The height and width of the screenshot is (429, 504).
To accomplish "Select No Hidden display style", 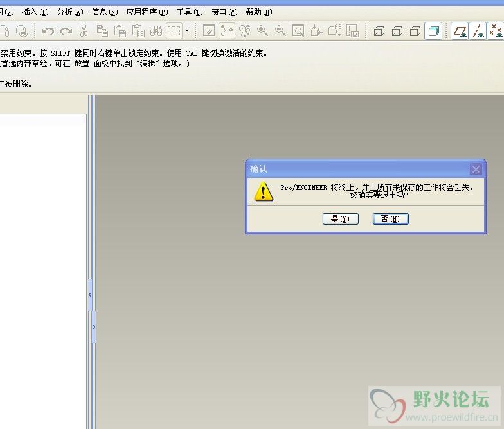I will pos(415,31).
